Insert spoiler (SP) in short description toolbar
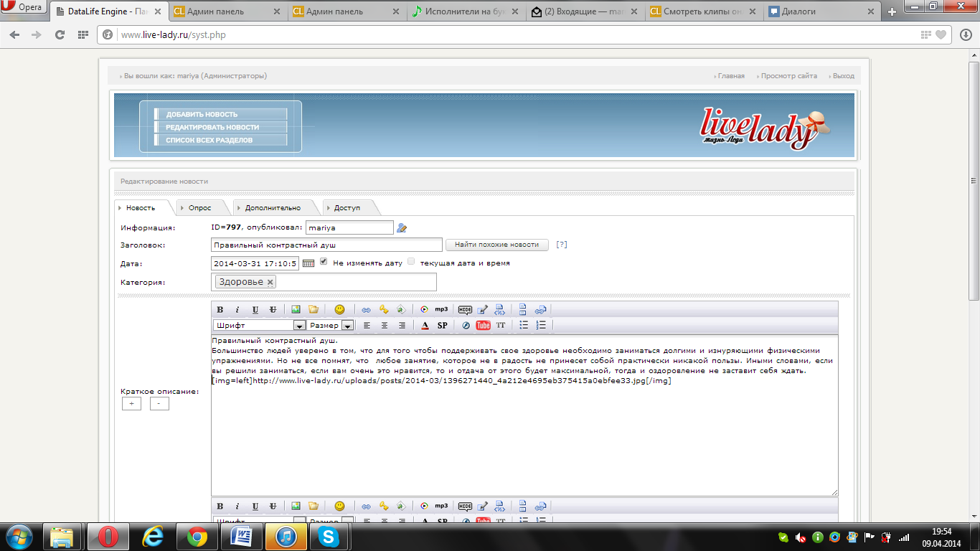Screen dimensions: 980x551 coord(443,325)
